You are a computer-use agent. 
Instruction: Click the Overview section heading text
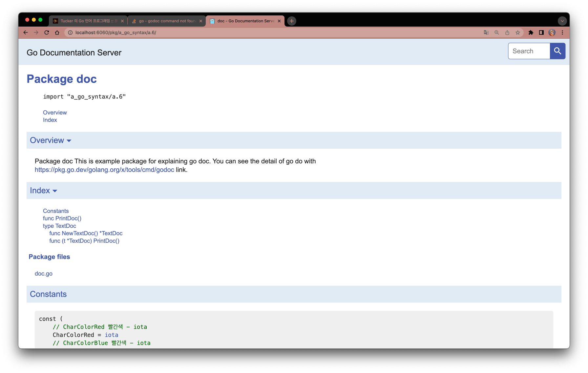click(x=47, y=140)
